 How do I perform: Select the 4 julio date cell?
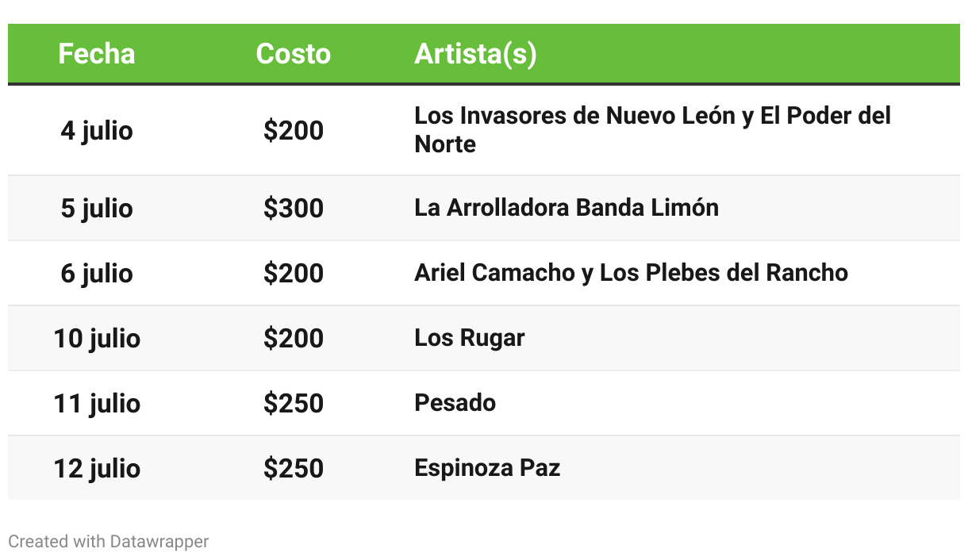(97, 130)
